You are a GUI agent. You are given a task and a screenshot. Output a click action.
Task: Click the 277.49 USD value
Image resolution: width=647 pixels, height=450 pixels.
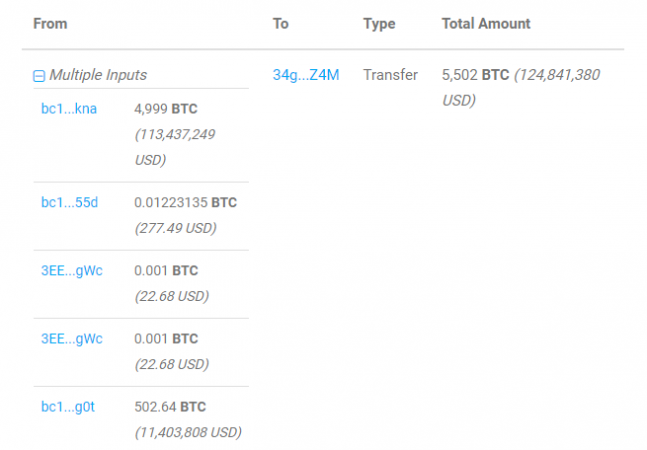tap(175, 228)
